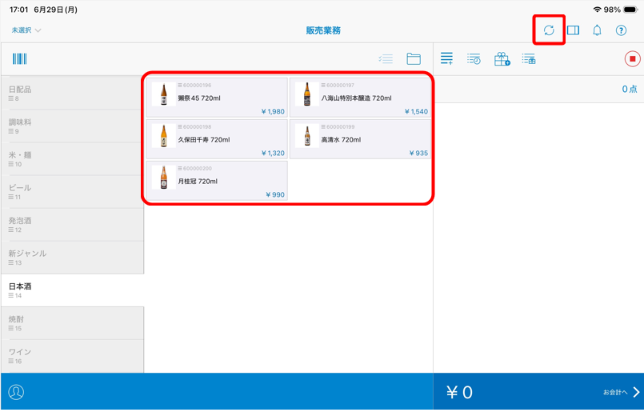Add 月桂冠 720ml product

click(x=217, y=181)
